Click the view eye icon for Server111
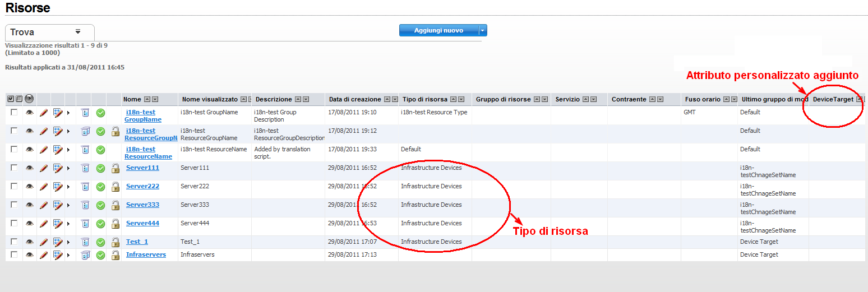Viewport: 868px width, 292px height. tap(29, 168)
